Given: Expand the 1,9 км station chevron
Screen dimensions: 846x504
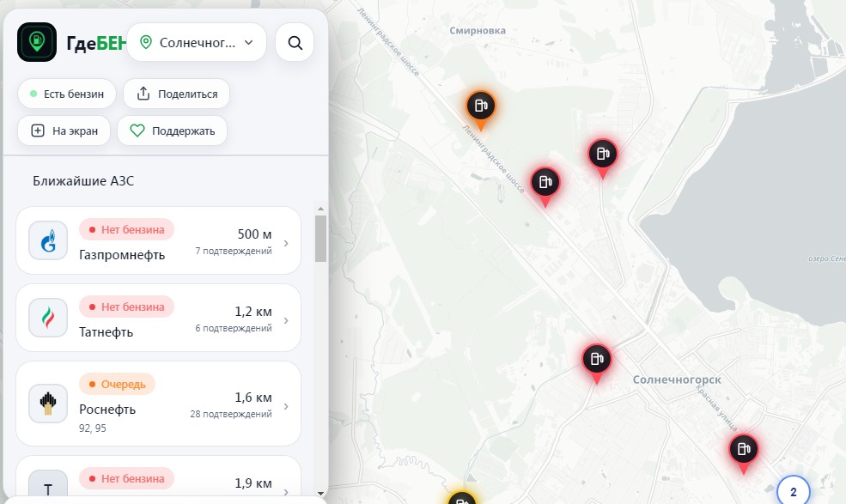Looking at the screenshot, I should point(286,492).
